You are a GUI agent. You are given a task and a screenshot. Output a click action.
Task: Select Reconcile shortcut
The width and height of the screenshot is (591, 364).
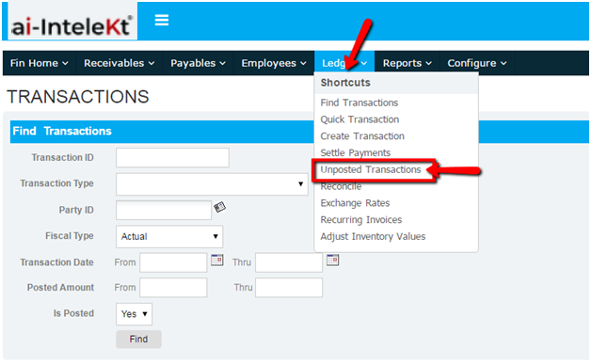(x=341, y=186)
